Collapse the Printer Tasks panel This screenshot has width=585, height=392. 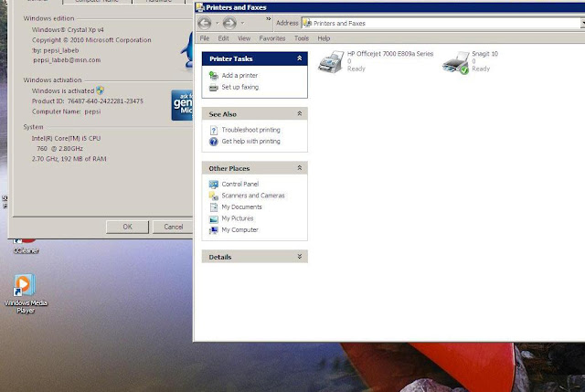pos(299,58)
